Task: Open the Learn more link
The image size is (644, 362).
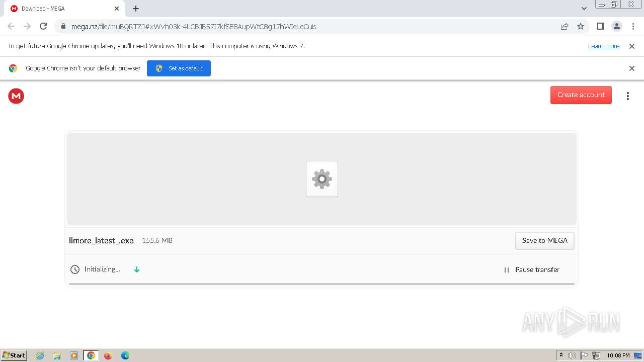Action: pos(604,46)
